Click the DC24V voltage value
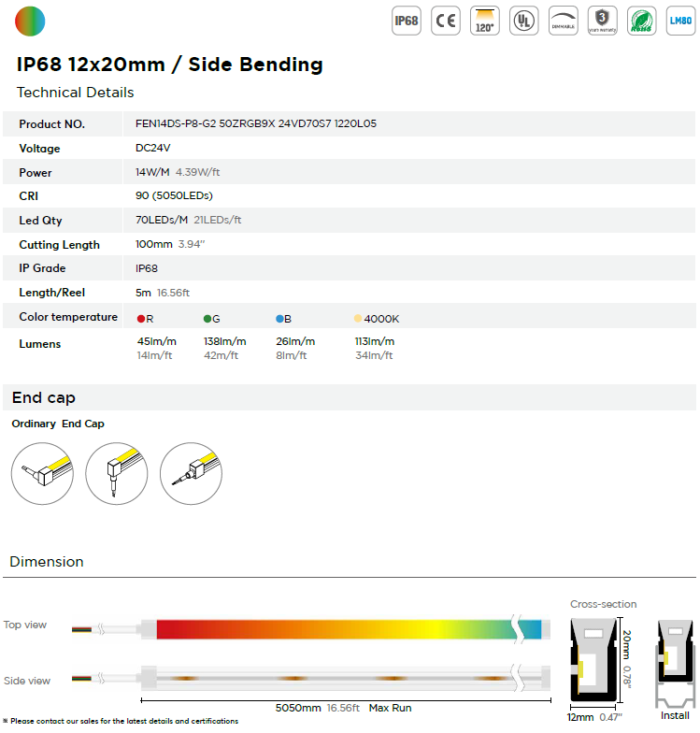Viewport: 700px width, 733px height. click(153, 148)
